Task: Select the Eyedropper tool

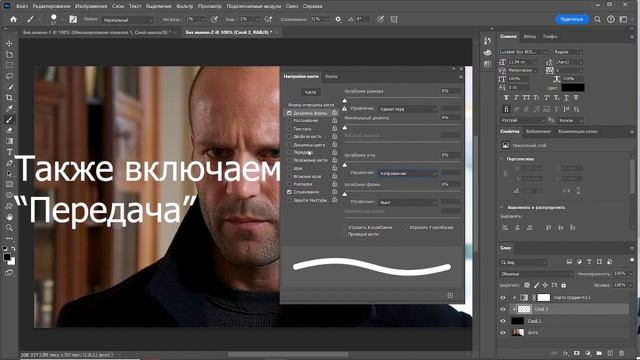Action: (9, 109)
